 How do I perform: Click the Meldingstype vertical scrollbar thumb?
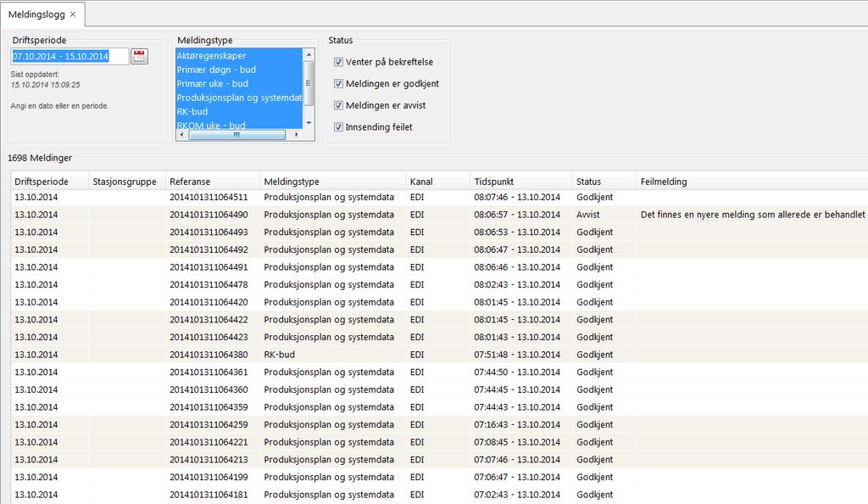click(309, 83)
